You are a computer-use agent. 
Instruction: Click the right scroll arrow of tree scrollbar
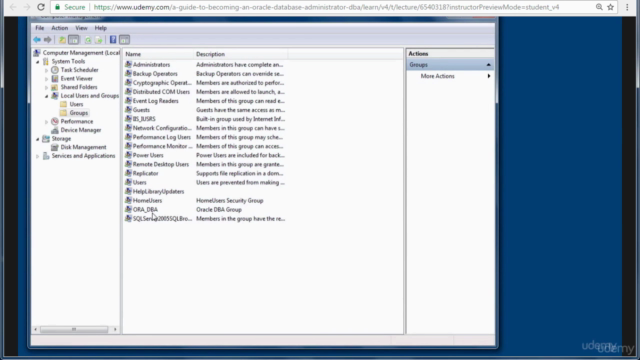115,329
